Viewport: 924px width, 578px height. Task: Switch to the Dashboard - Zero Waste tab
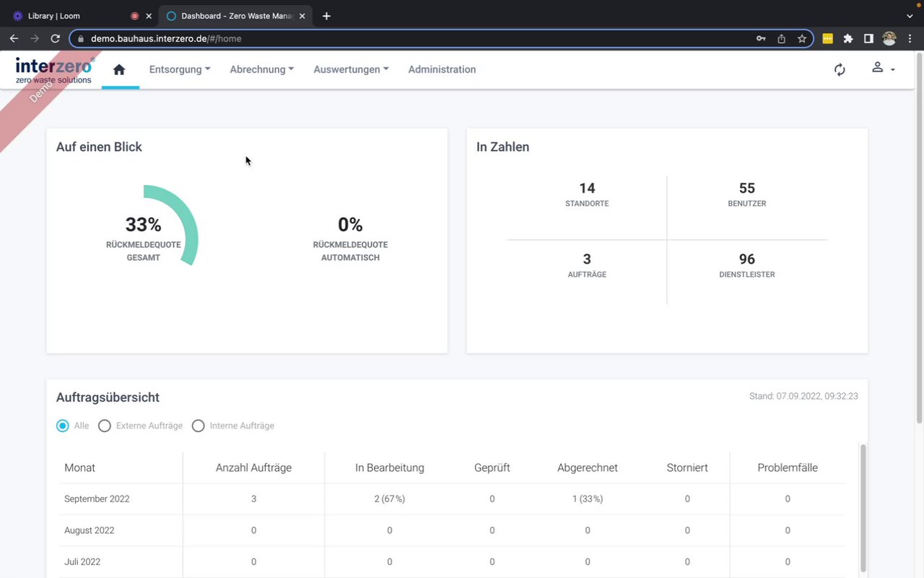[235, 16]
